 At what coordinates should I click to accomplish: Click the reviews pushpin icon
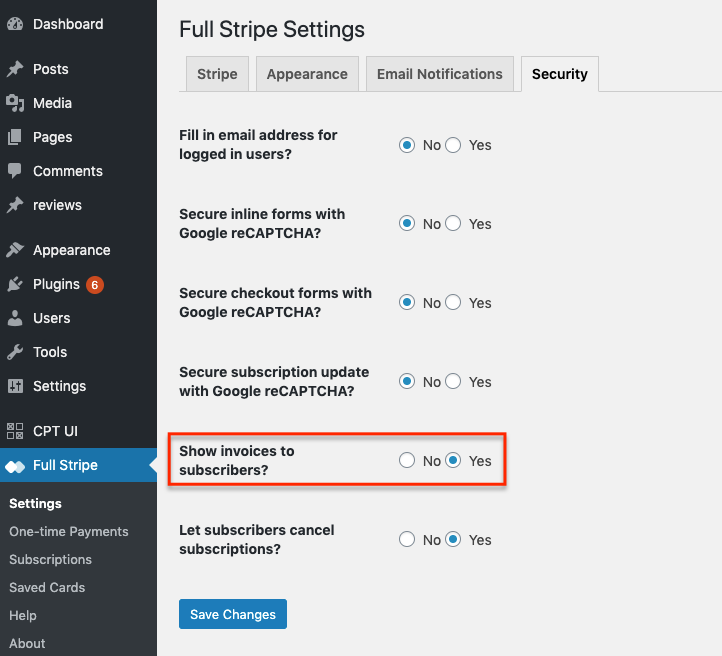pos(15,205)
